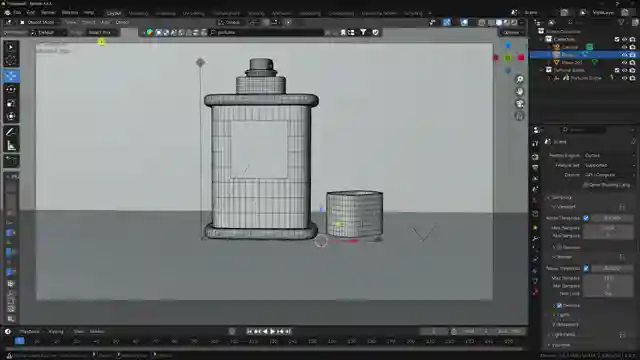Switch to the Shading workspace tab

point(256,13)
